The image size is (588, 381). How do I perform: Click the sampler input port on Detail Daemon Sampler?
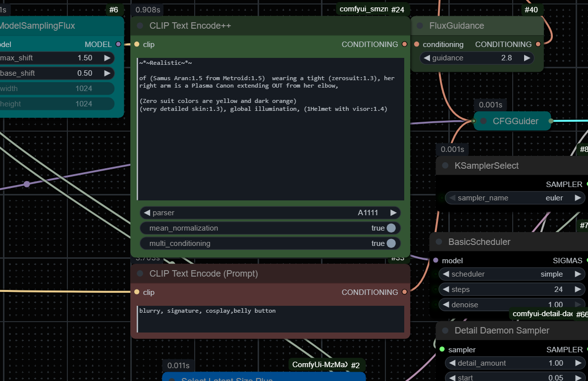pos(442,349)
